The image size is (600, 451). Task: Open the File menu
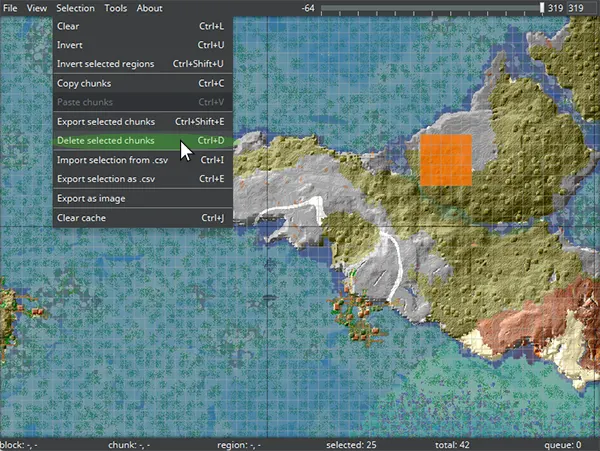pos(11,8)
